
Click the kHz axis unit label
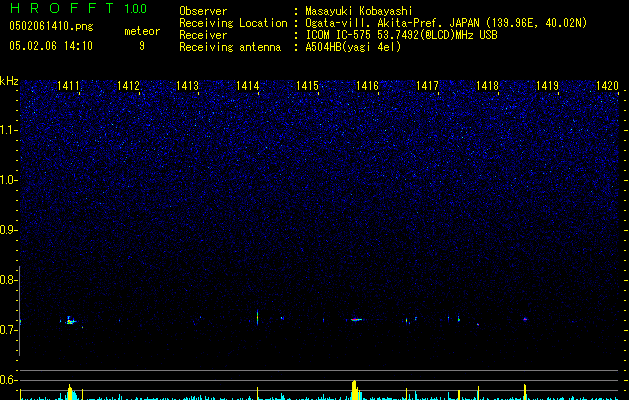point(9,81)
